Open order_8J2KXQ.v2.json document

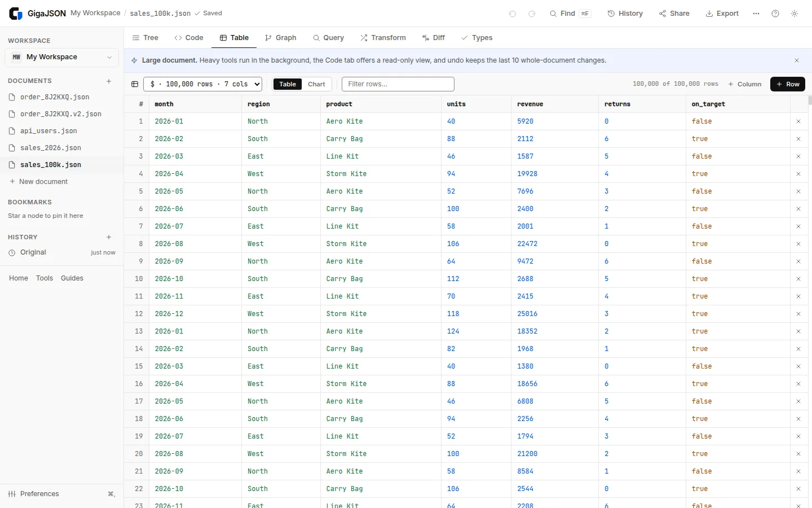pos(62,114)
